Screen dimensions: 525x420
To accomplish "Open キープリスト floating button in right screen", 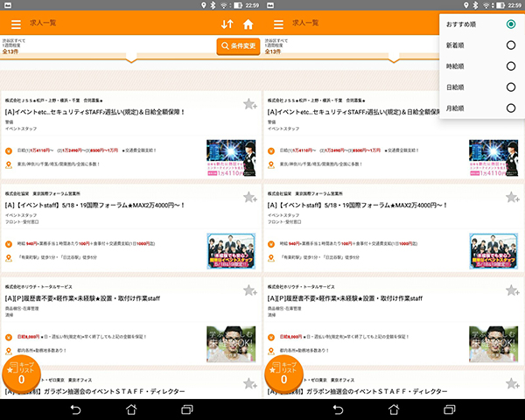I will pos(283,374).
